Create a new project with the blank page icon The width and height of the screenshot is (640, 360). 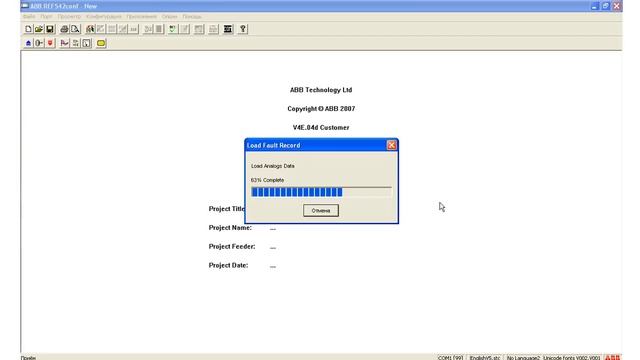click(x=28, y=29)
